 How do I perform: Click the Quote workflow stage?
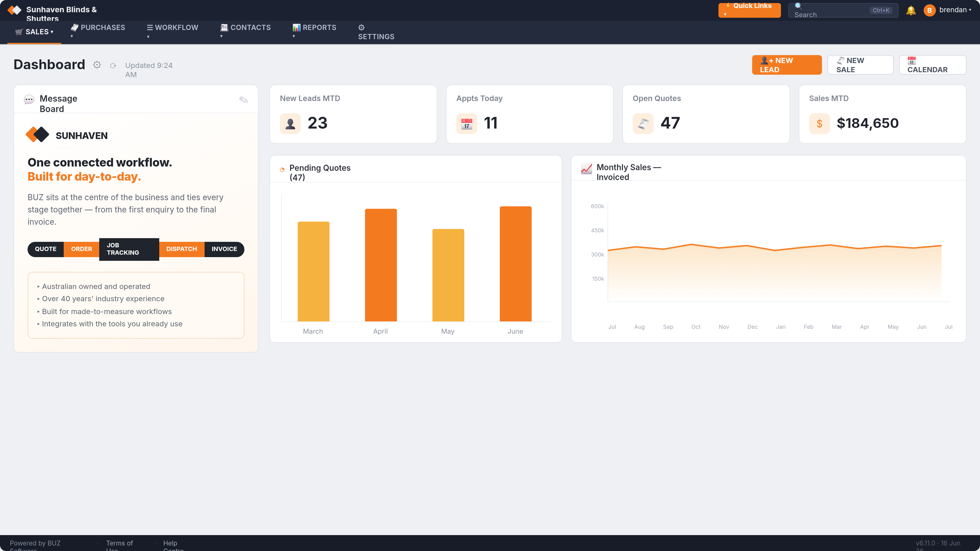coord(46,249)
